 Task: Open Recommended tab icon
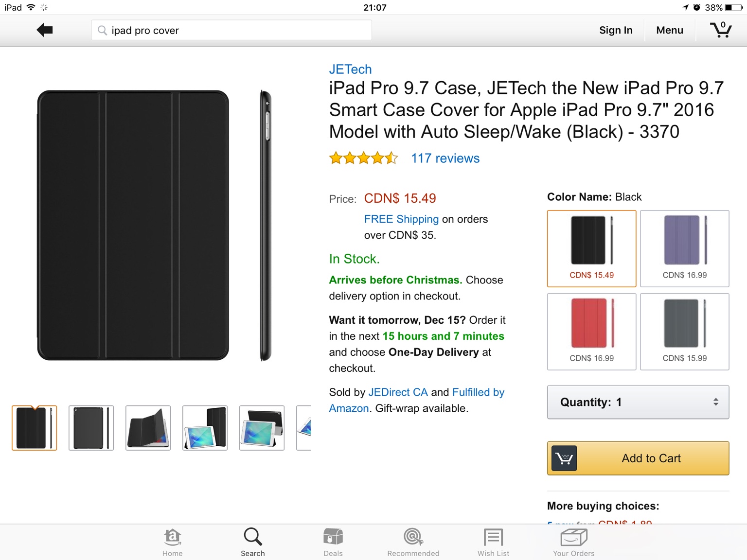[x=413, y=537]
